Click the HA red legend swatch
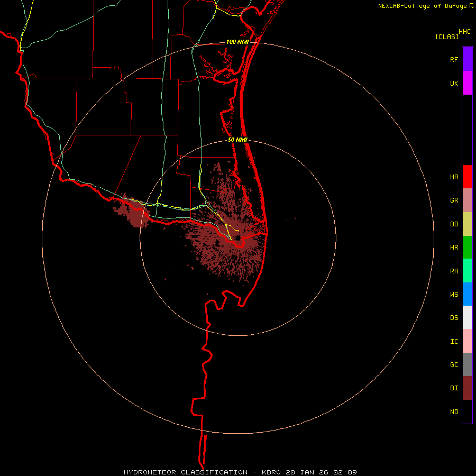This screenshot has height=476, width=476. (467, 177)
